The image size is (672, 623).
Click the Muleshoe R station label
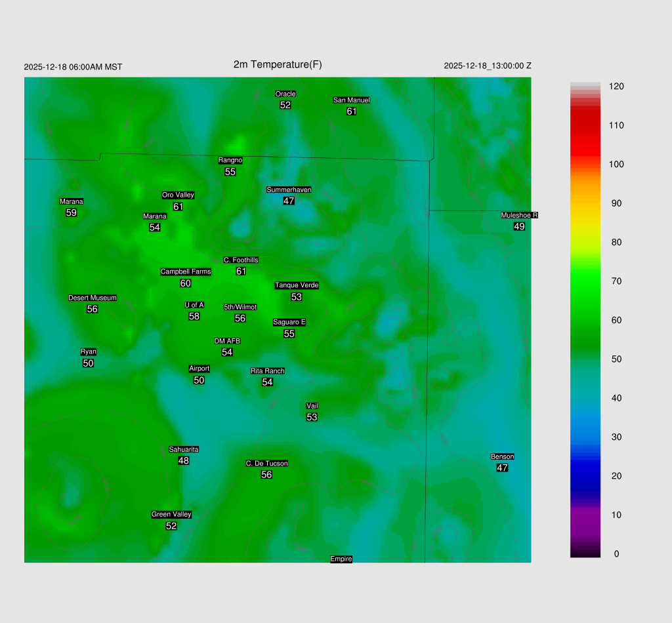519,215
